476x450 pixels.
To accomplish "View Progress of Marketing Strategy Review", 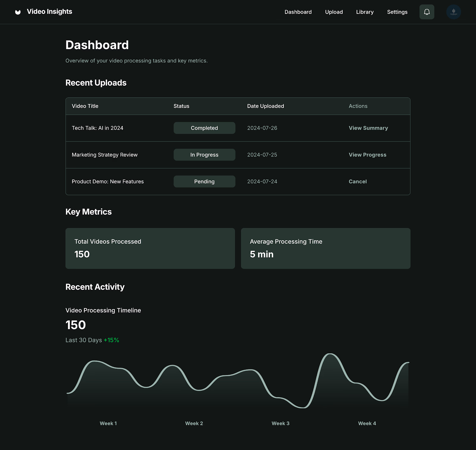I will coord(367,154).
